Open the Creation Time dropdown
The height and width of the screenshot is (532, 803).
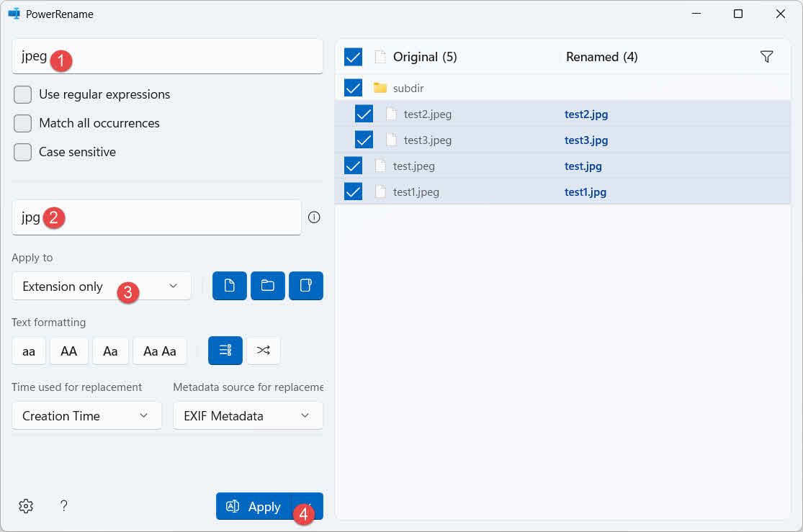click(x=86, y=416)
